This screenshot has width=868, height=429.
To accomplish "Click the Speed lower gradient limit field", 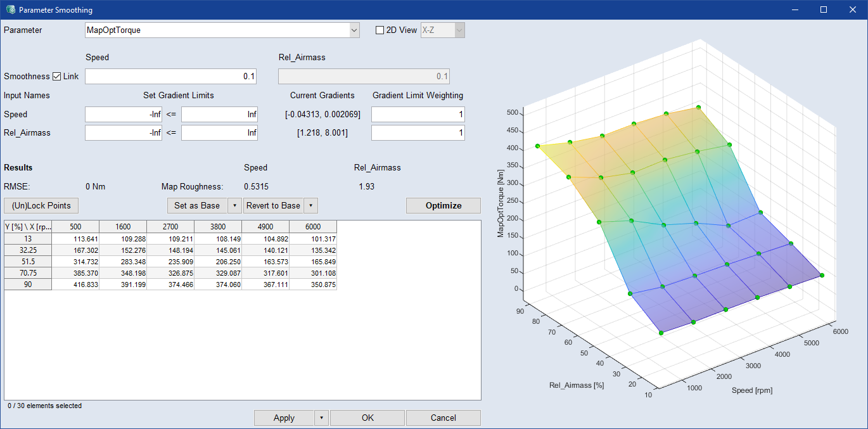I will (124, 115).
